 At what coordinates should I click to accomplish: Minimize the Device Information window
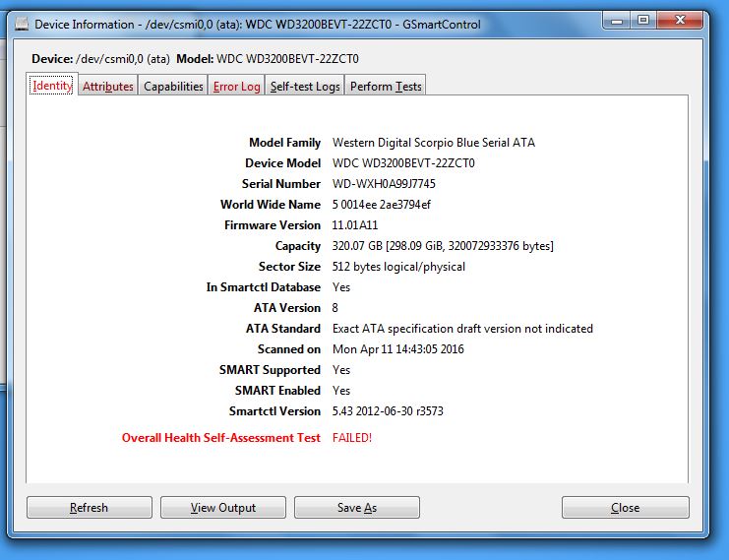617,21
